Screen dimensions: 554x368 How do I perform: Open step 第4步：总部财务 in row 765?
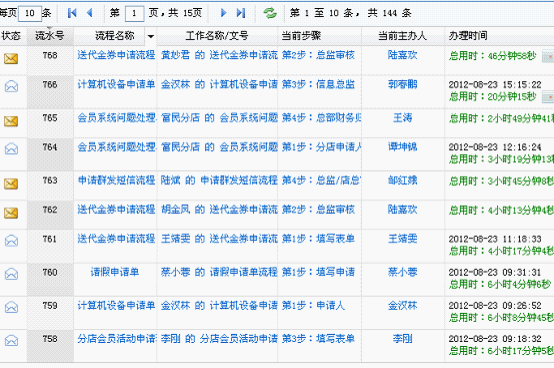[x=321, y=118]
